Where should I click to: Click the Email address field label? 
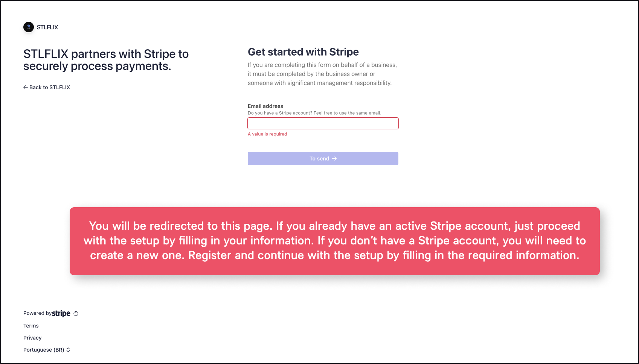265,106
